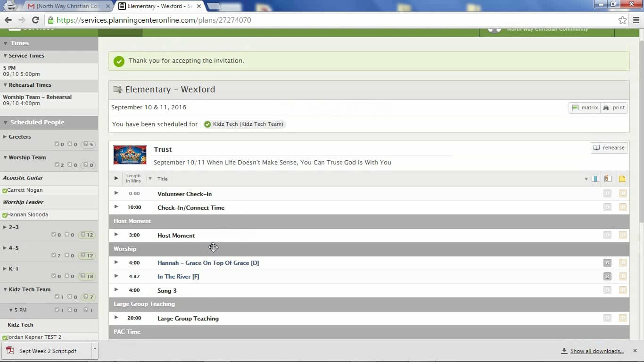This screenshot has height=362, width=644.
Task: Open notes badge for Large Group Teaching
Action: (x=623, y=318)
